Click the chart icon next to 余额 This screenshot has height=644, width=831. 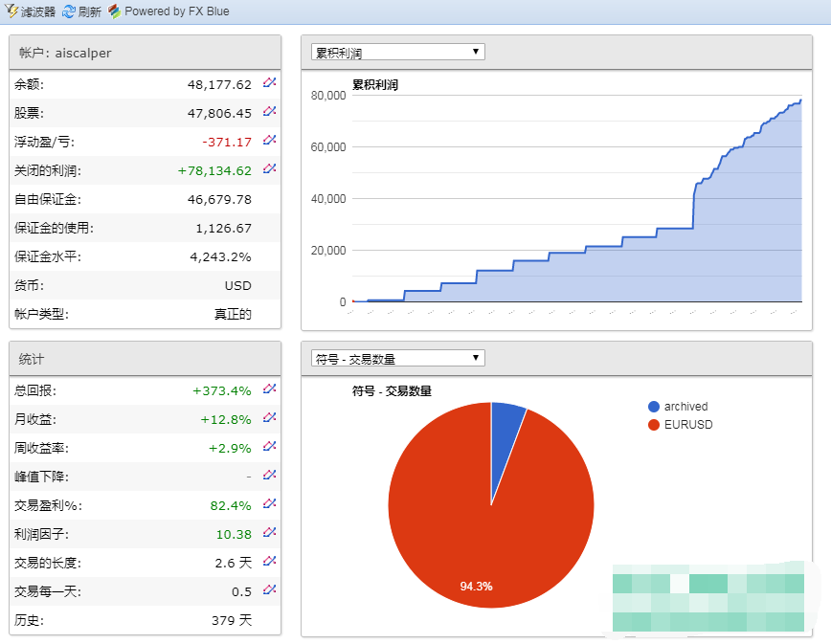[x=270, y=83]
